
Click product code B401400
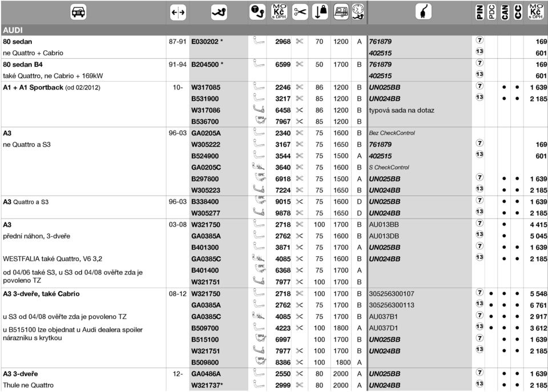[x=205, y=270]
